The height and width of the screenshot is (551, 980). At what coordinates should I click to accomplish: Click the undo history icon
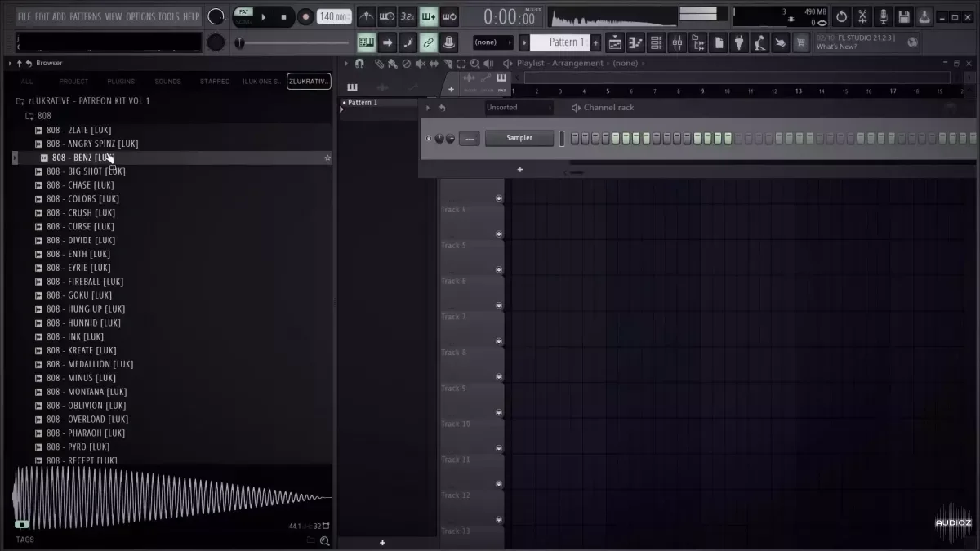842,16
